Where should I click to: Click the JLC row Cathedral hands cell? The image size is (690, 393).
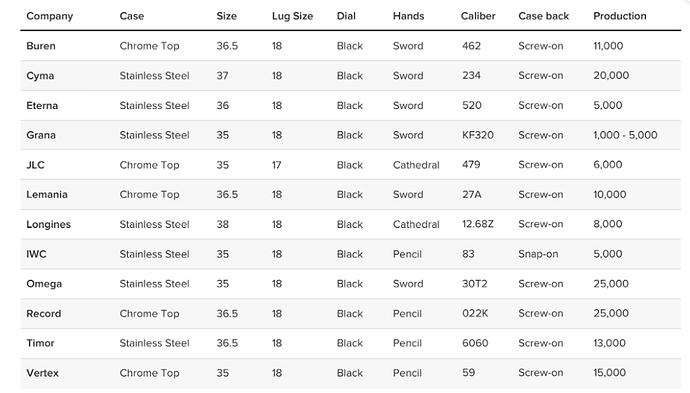(416, 165)
